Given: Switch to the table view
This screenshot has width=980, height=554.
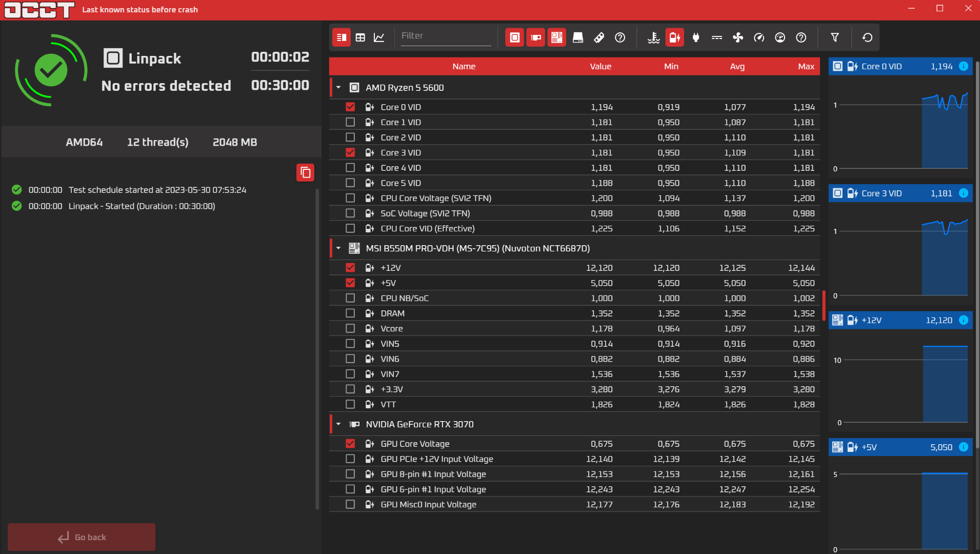Looking at the screenshot, I should point(361,37).
